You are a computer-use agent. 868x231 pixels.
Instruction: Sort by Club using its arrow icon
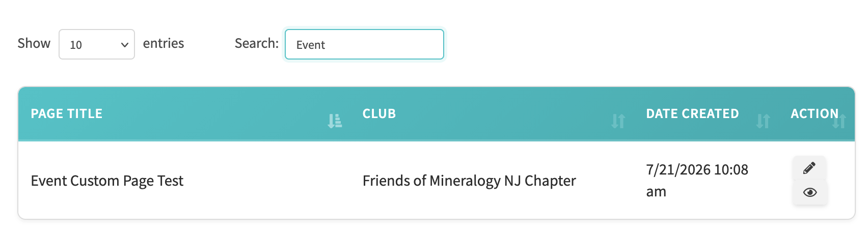[x=618, y=121]
